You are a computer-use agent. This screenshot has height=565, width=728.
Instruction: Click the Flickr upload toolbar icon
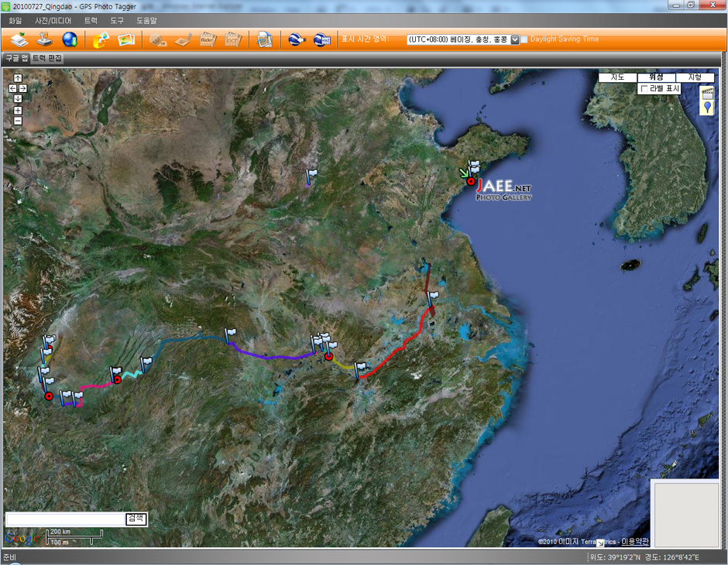coord(208,39)
